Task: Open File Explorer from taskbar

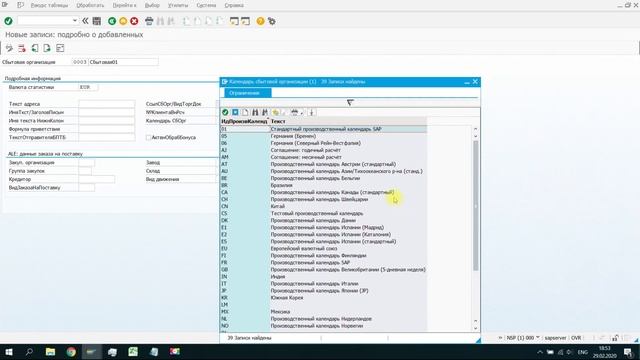Action: click(50, 352)
